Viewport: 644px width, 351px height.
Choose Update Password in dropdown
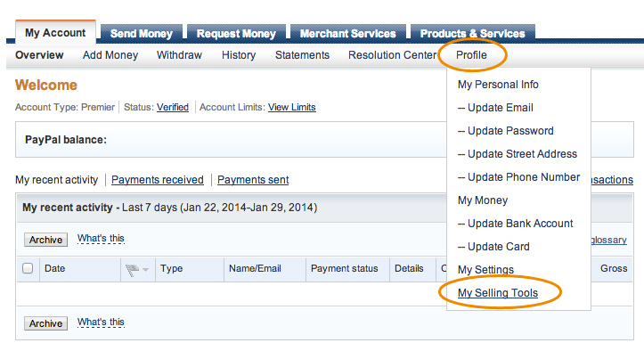(506, 131)
